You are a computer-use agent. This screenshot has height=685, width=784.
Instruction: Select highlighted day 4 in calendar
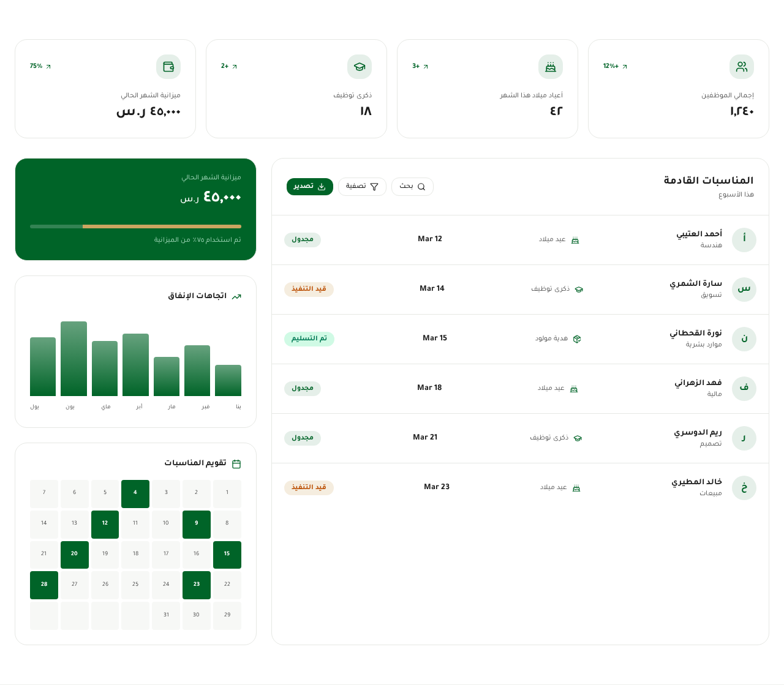(135, 494)
